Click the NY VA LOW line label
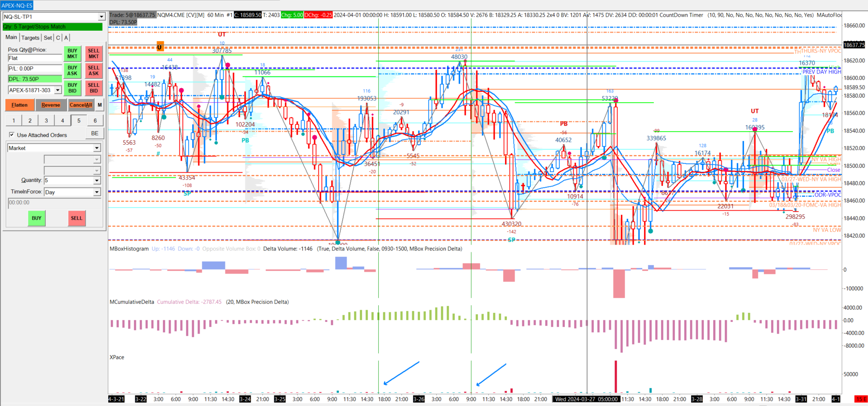 tap(827, 230)
